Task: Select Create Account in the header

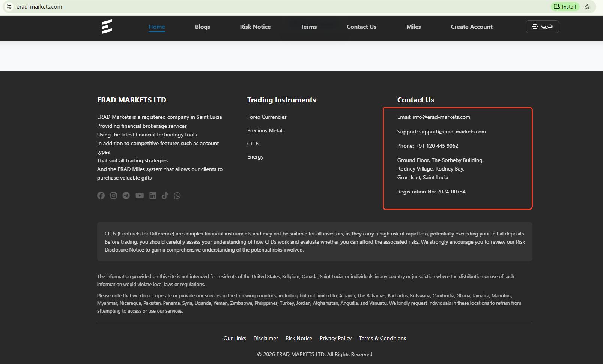Action: (x=471, y=27)
